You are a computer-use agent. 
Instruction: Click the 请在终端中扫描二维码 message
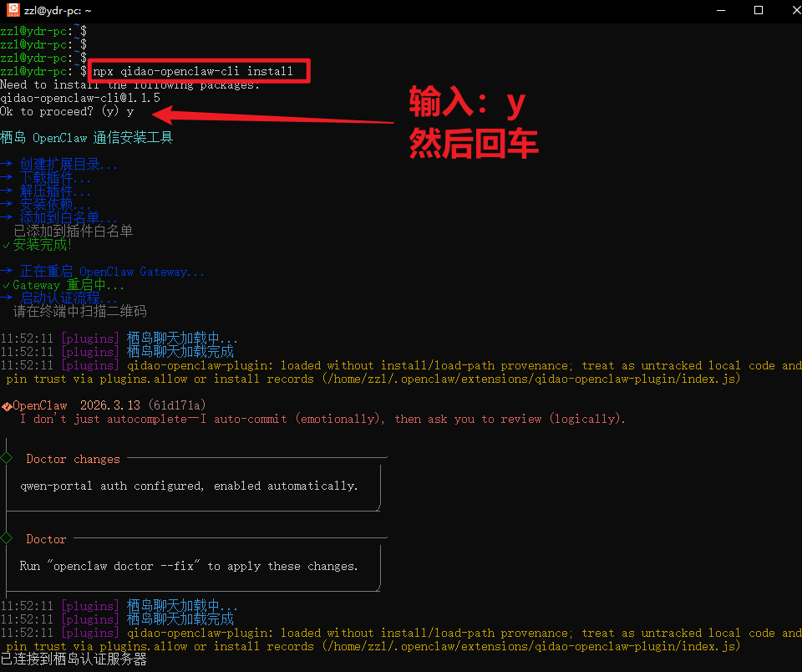79,312
